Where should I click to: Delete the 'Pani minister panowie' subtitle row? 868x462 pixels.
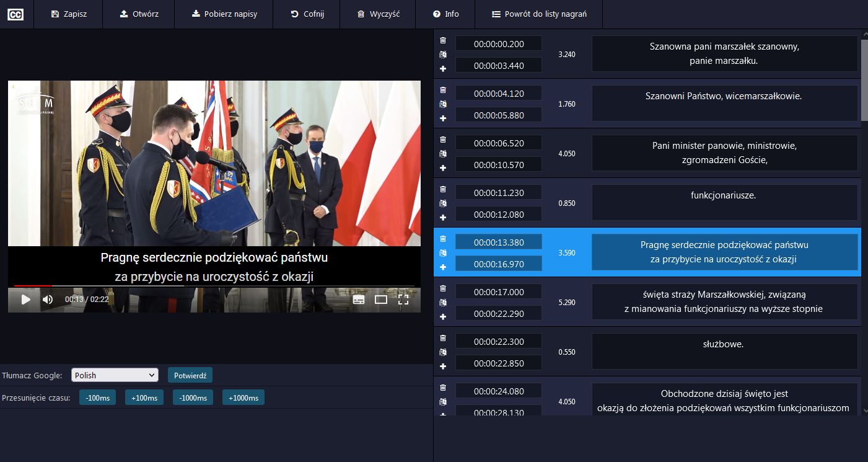click(x=443, y=140)
